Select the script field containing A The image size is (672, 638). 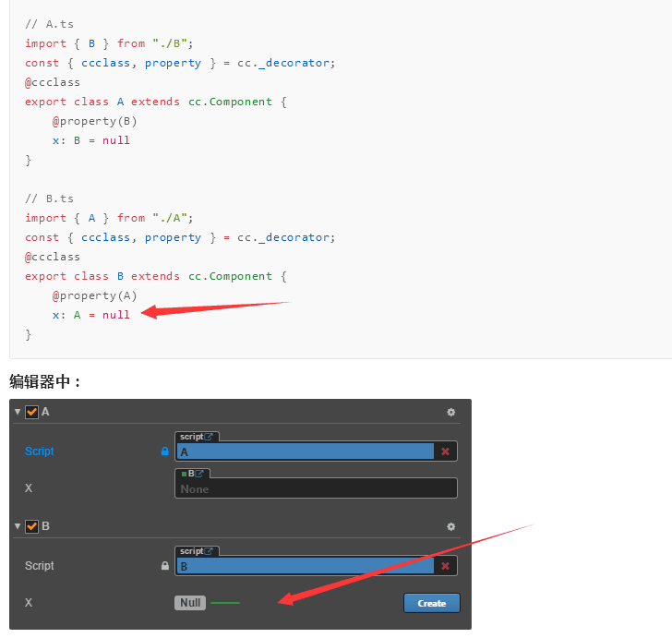click(x=306, y=451)
